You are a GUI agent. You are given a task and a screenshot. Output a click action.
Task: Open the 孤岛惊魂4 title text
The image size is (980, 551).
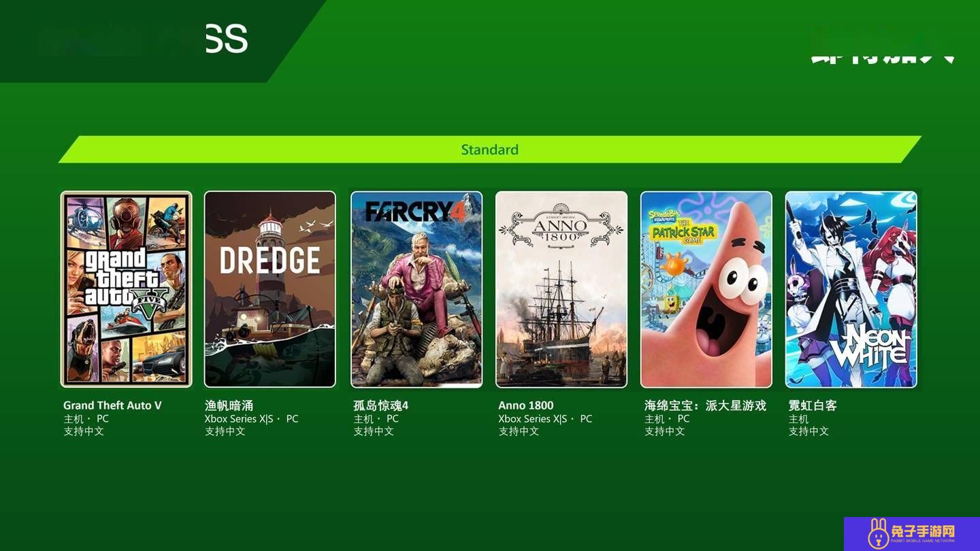(x=381, y=405)
